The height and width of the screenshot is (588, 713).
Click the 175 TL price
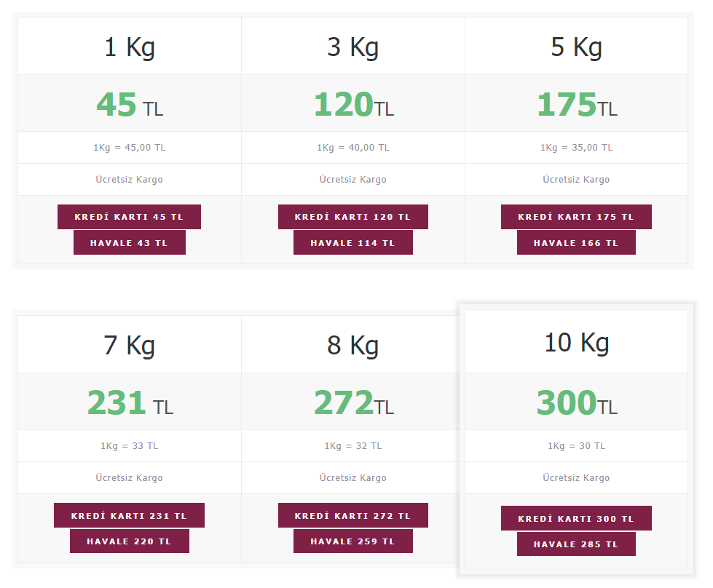coord(577,105)
